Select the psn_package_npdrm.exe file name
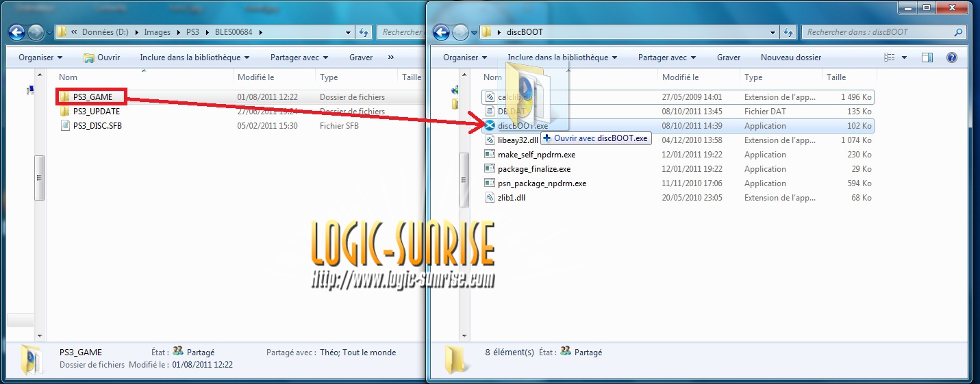This screenshot has height=384, width=980. [542, 183]
